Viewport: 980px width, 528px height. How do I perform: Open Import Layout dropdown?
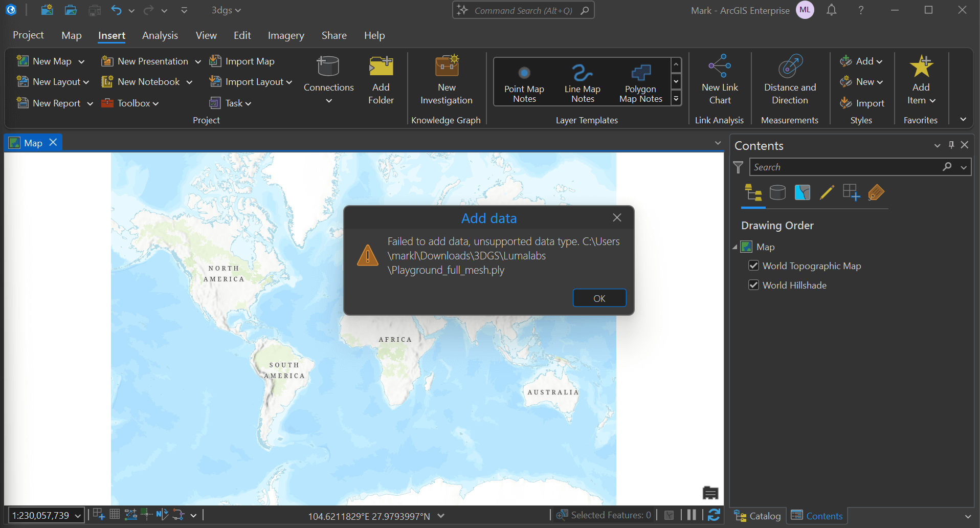[x=289, y=82]
